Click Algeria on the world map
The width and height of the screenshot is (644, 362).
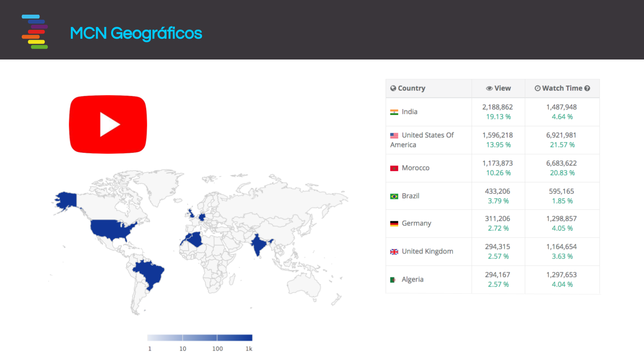pyautogui.click(x=195, y=240)
